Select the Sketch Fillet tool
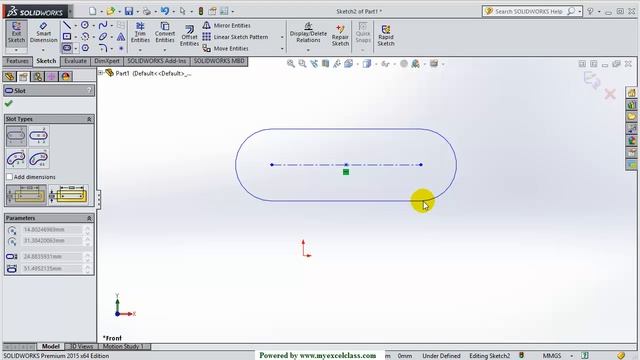This screenshot has height=360, width=640. [103, 48]
